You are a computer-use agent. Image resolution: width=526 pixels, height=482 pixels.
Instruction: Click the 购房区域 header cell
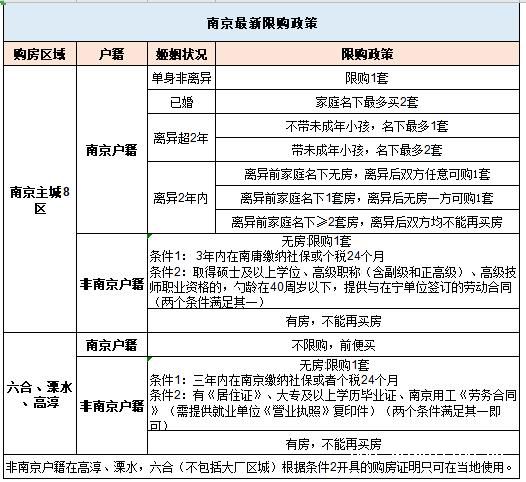pos(40,54)
